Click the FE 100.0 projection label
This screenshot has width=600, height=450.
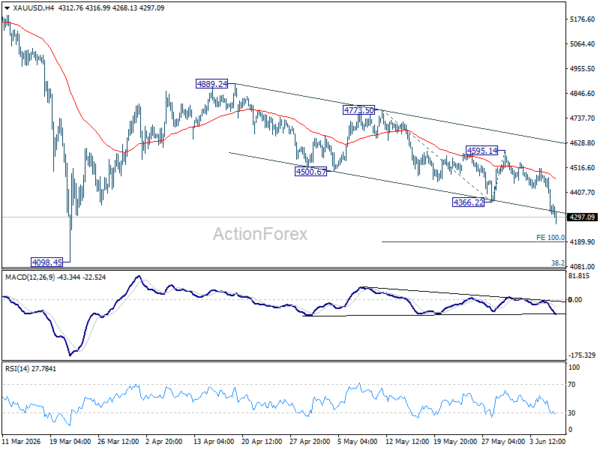point(550,238)
